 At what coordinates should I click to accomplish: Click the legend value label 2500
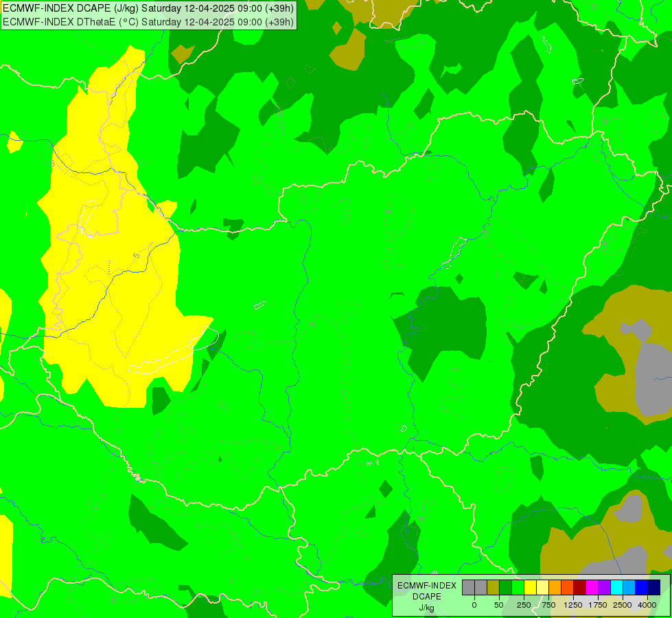623,605
